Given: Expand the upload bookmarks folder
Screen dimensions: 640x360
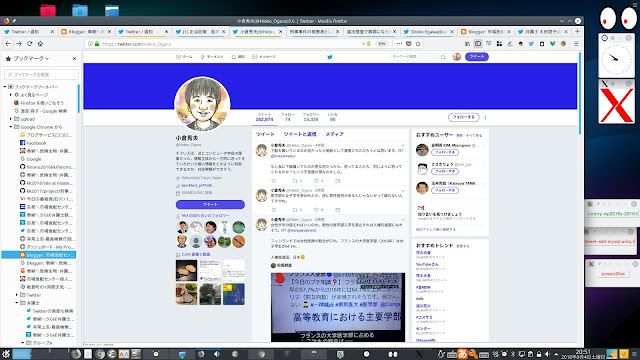Looking at the screenshot, I should (x=11, y=119).
